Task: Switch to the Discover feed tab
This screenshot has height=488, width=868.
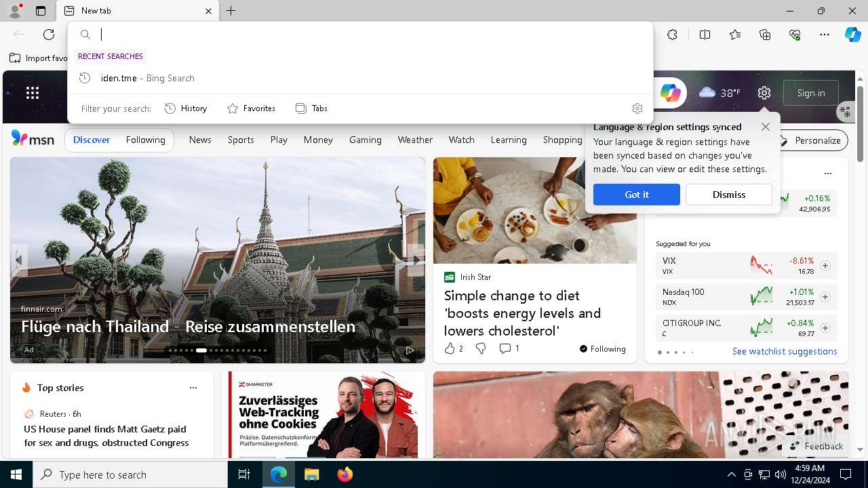Action: pyautogui.click(x=92, y=140)
